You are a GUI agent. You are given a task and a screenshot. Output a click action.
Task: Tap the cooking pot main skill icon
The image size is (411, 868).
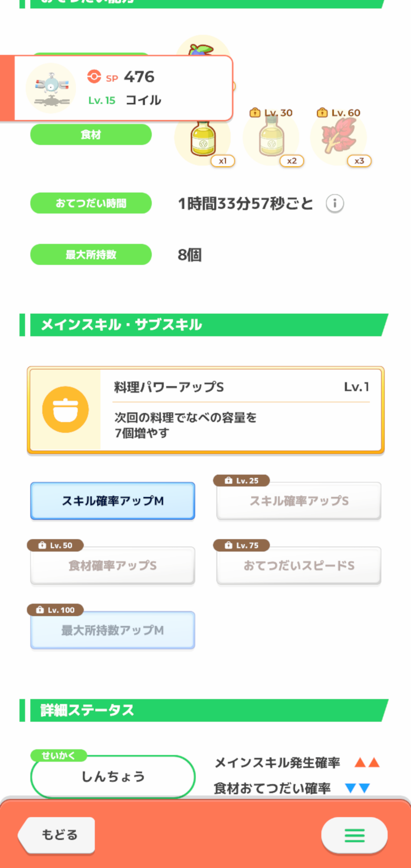click(66, 409)
